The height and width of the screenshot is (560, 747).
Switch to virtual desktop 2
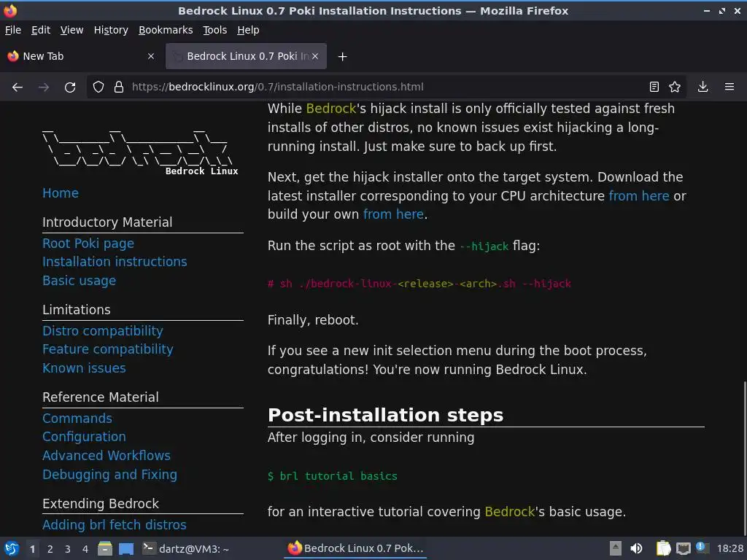pyautogui.click(x=50, y=549)
